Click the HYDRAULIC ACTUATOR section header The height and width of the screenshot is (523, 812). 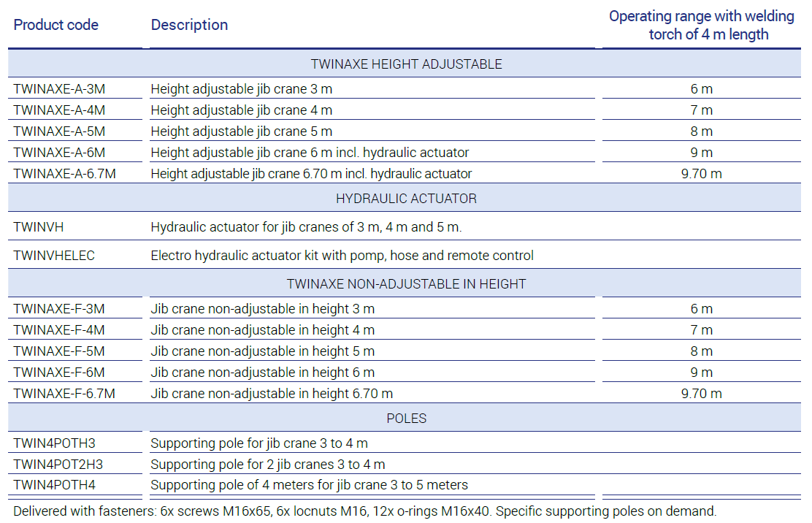(x=406, y=199)
